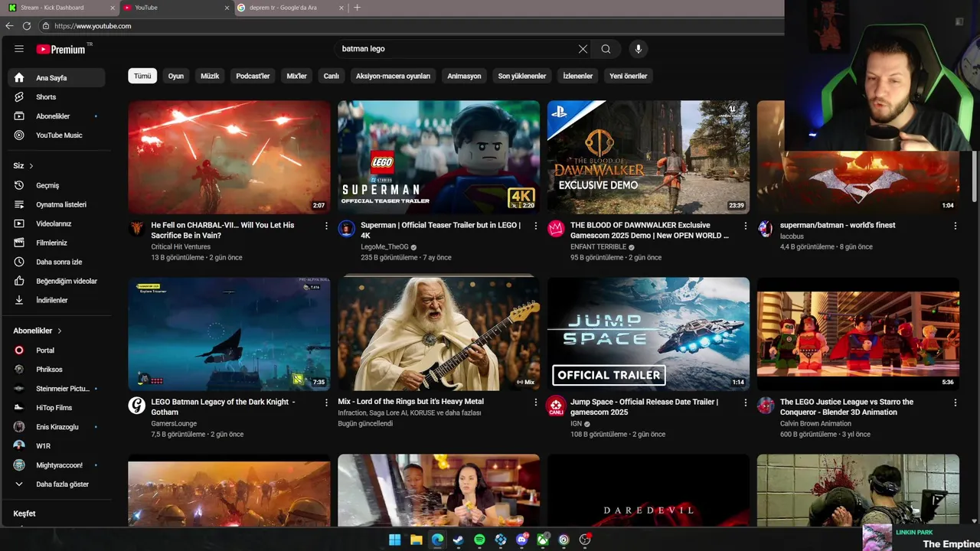Image resolution: width=980 pixels, height=551 pixels.
Task: Open options for Superman LEGO teaser video
Action: [536, 226]
